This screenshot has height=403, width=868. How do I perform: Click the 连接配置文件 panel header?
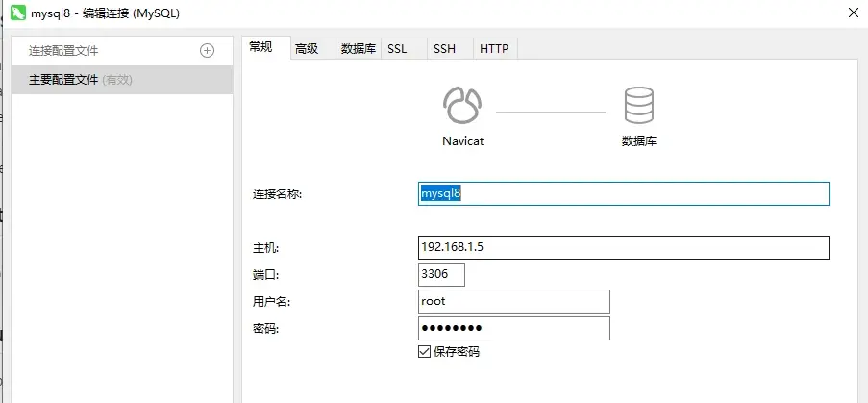[x=64, y=51]
